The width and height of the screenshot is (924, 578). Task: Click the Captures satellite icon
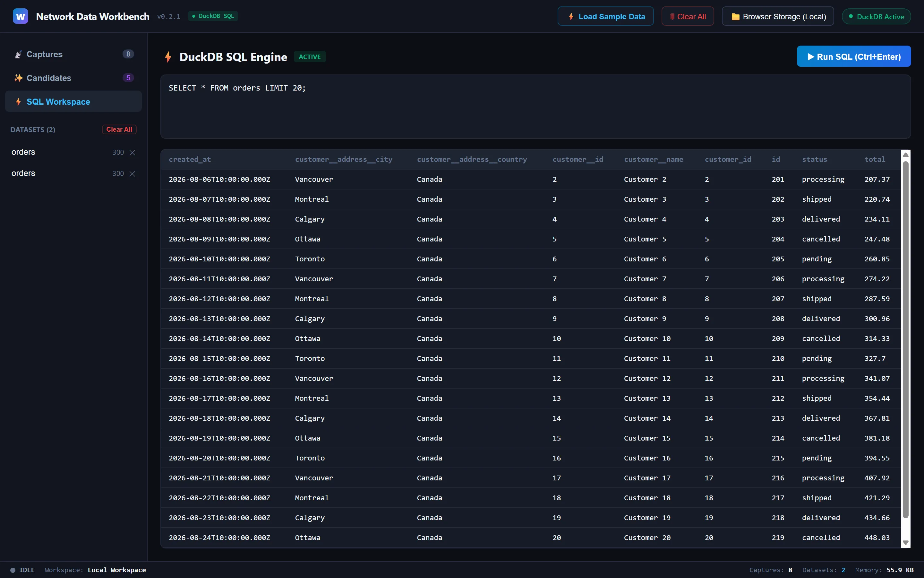coord(18,54)
